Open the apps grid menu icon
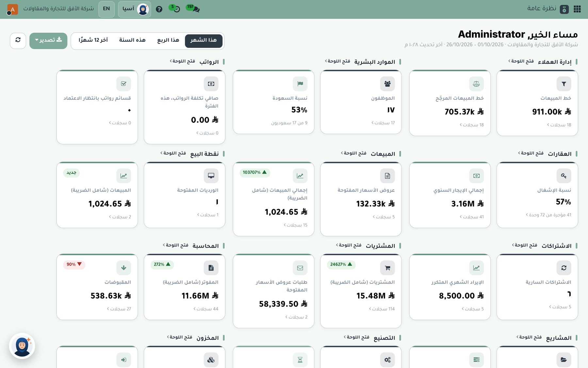 pos(577,9)
